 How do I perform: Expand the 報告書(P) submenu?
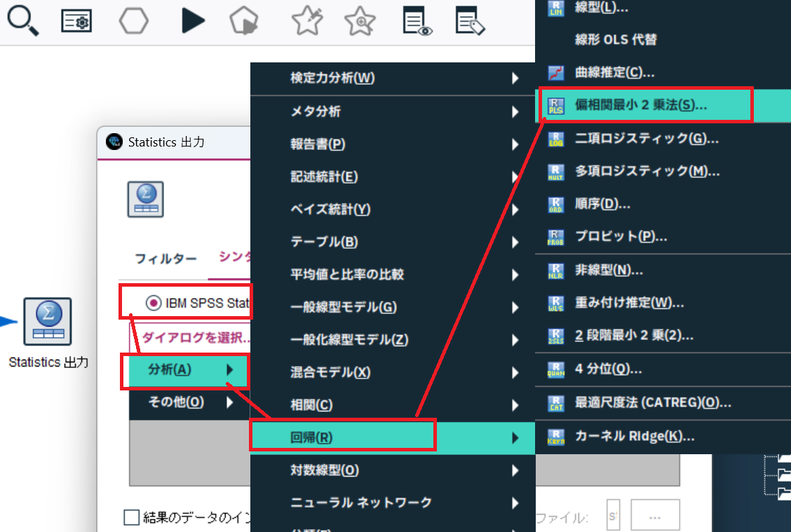point(393,144)
